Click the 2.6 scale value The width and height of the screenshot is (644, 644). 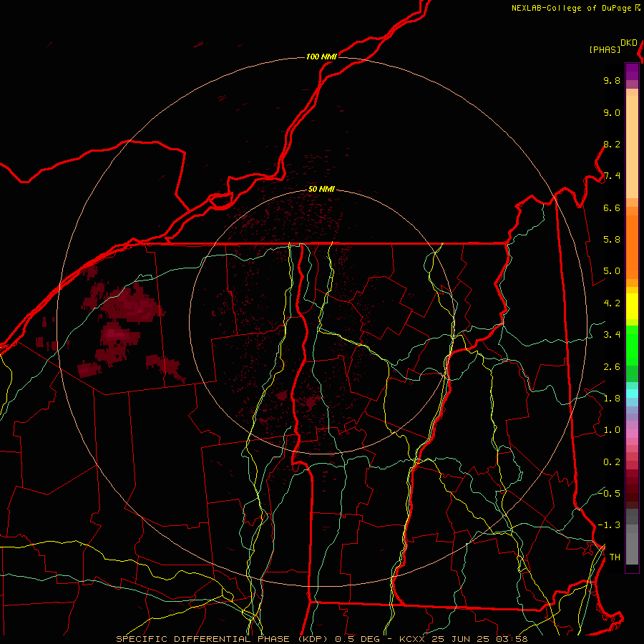pyautogui.click(x=612, y=367)
